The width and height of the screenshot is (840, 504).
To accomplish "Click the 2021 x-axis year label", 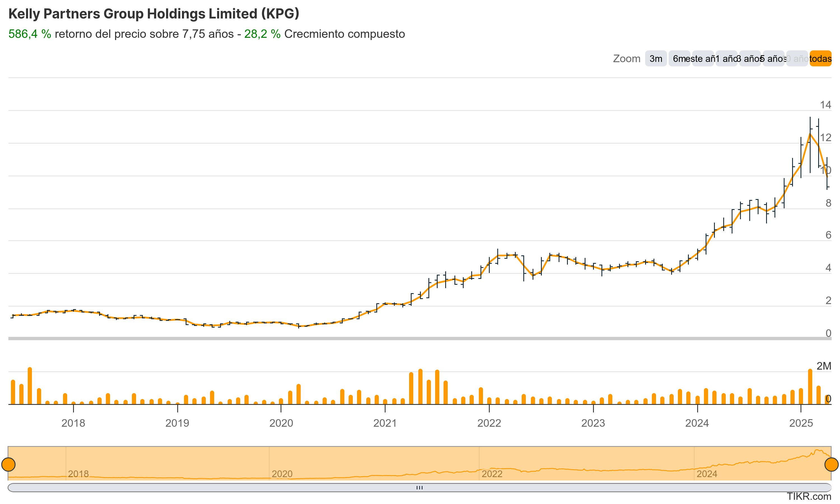I will coord(385,423).
